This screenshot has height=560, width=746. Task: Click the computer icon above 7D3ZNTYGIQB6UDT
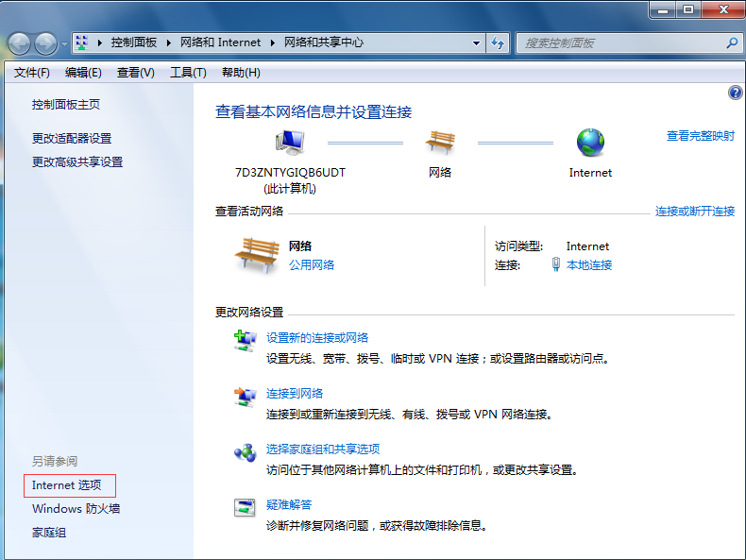click(290, 143)
